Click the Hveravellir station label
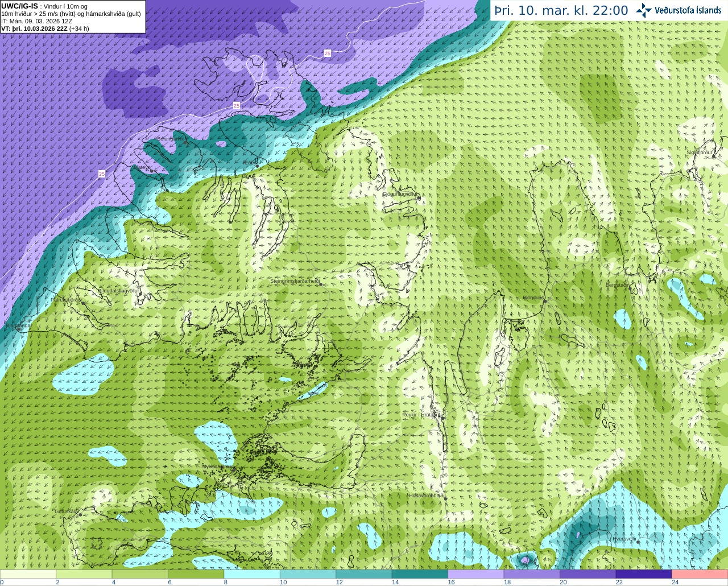The image size is (728, 586). click(624, 538)
